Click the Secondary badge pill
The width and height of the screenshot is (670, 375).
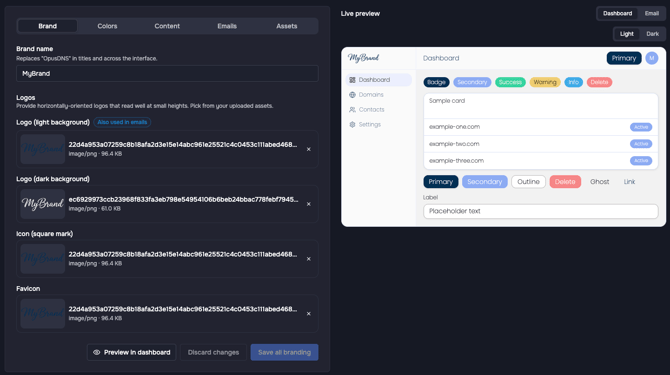[x=472, y=82]
